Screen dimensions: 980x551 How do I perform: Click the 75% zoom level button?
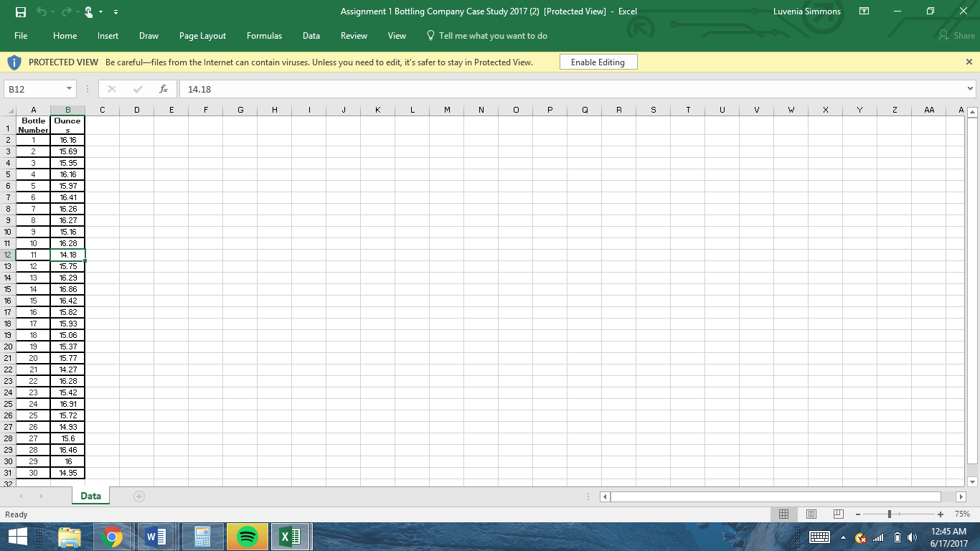tap(962, 514)
